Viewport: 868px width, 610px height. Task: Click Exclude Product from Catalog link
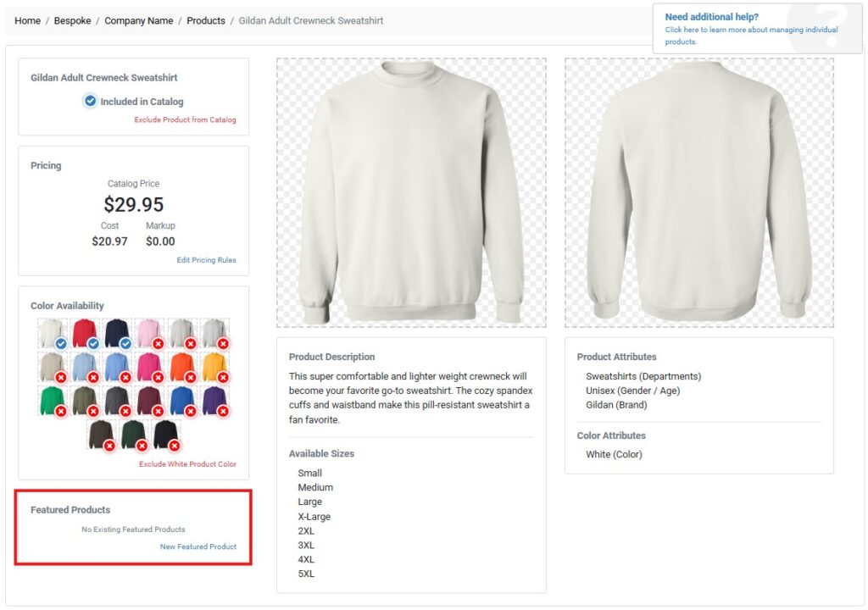(x=185, y=119)
